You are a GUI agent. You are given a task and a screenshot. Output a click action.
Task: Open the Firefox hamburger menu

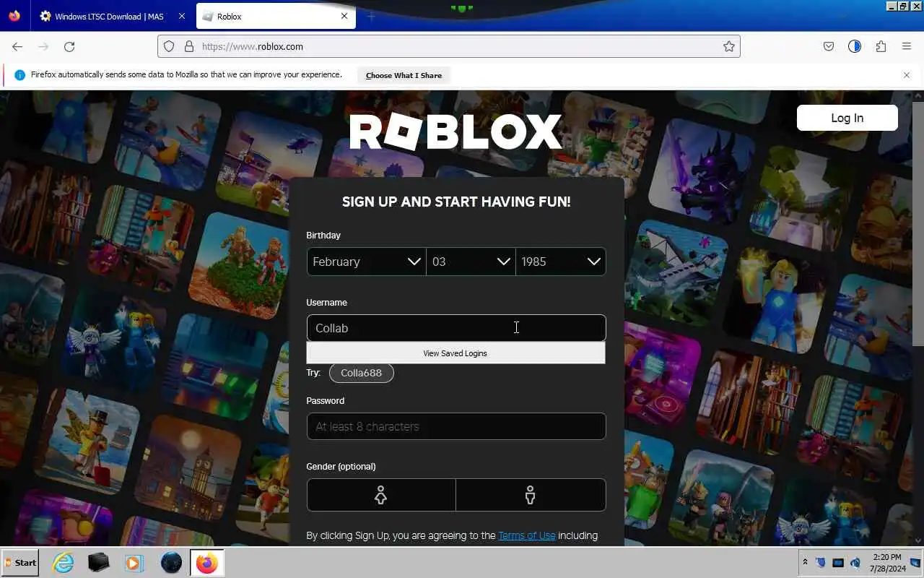point(907,46)
